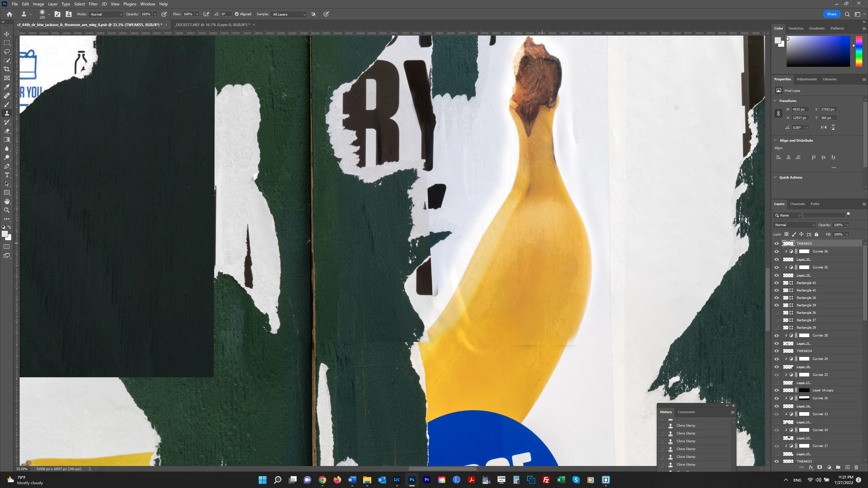Collapse the Transform section

tap(775, 101)
